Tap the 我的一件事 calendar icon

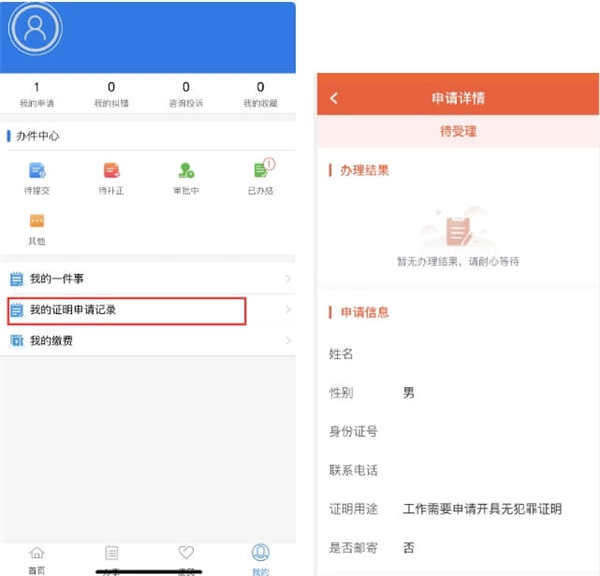coord(16,279)
